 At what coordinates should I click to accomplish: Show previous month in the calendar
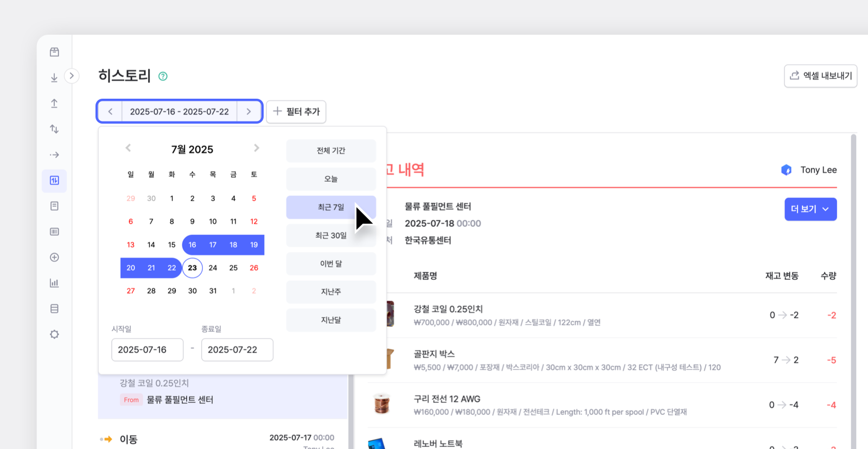coord(128,148)
